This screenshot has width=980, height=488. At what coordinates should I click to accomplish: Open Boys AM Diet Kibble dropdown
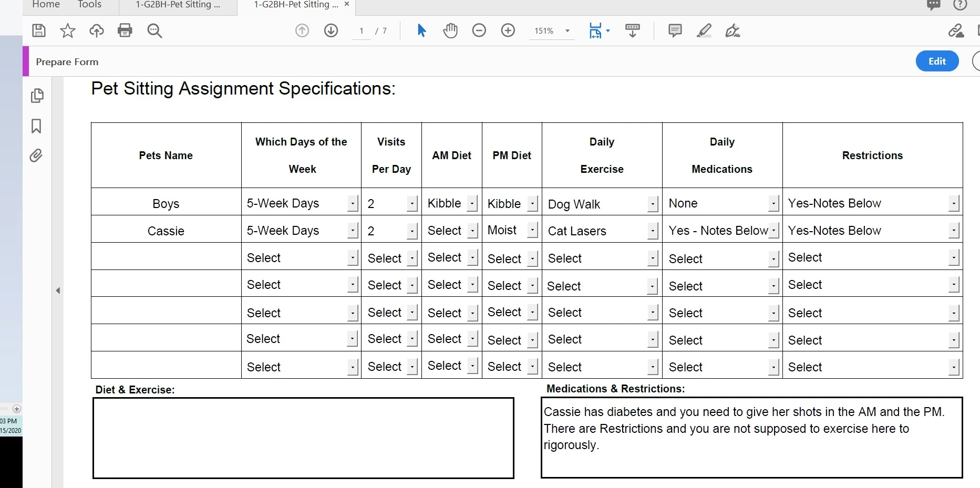point(473,203)
